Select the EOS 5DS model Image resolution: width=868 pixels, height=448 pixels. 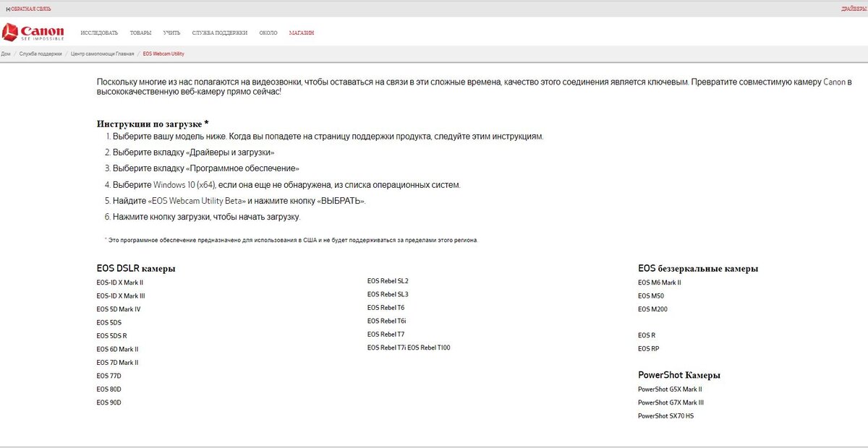(x=109, y=322)
